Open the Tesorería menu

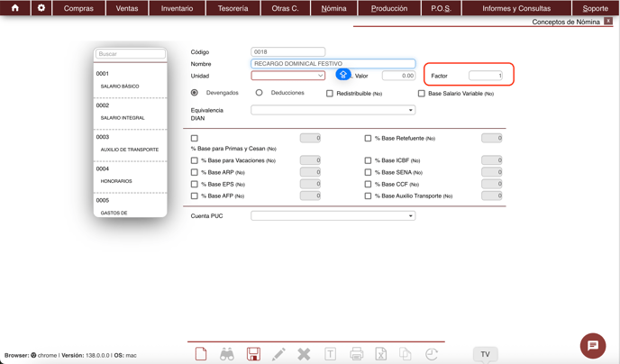point(232,8)
